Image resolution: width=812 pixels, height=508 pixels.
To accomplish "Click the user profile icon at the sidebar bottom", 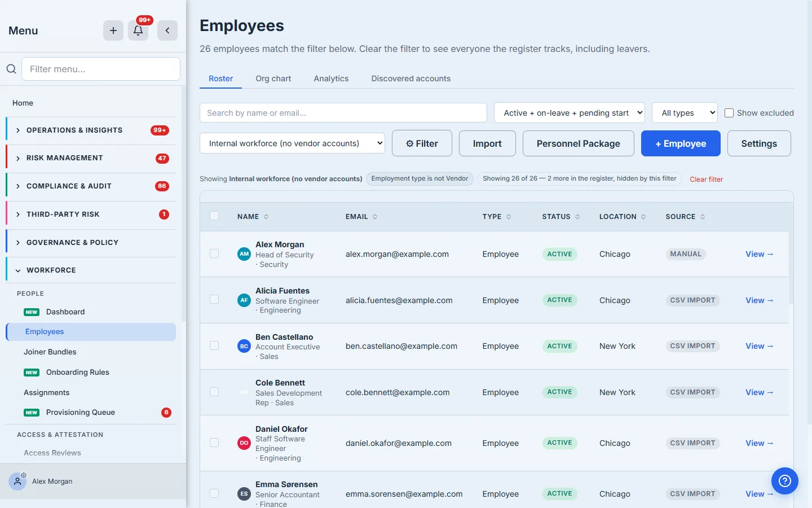I will pyautogui.click(x=17, y=481).
